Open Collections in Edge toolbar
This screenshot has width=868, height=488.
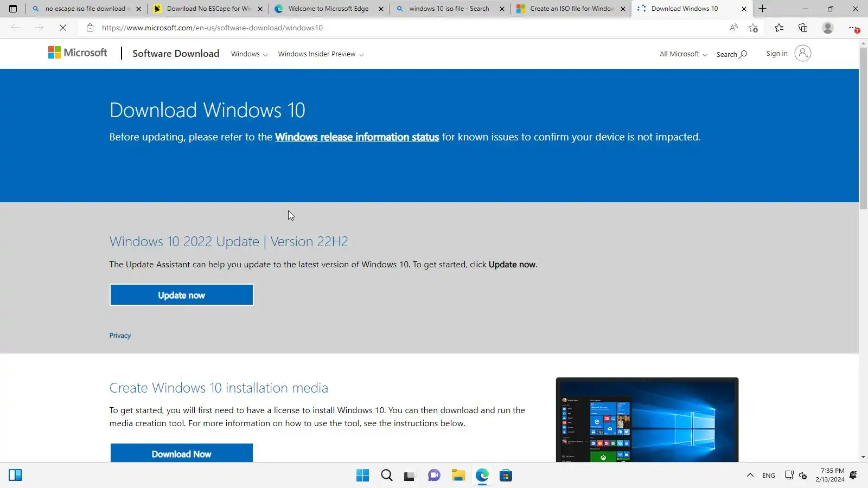pyautogui.click(x=803, y=28)
